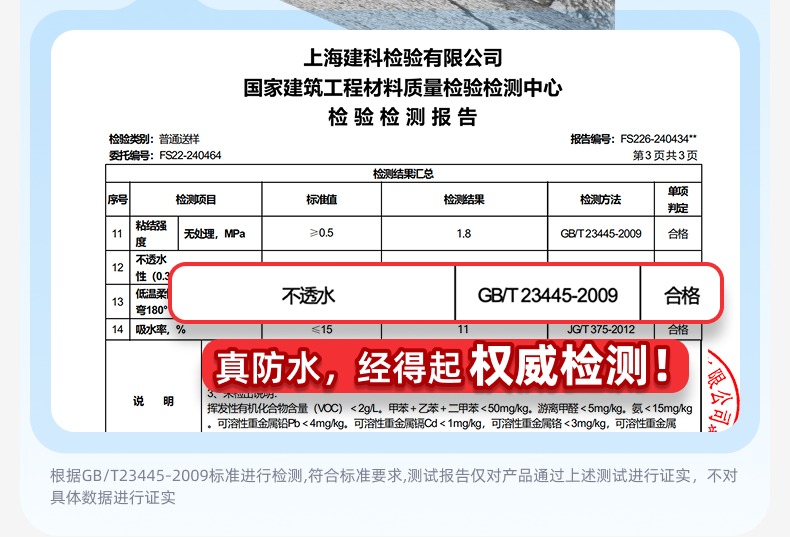Select the heading 国家建筑工程材料质量检验检测中心
The image size is (790, 537).
tap(403, 87)
